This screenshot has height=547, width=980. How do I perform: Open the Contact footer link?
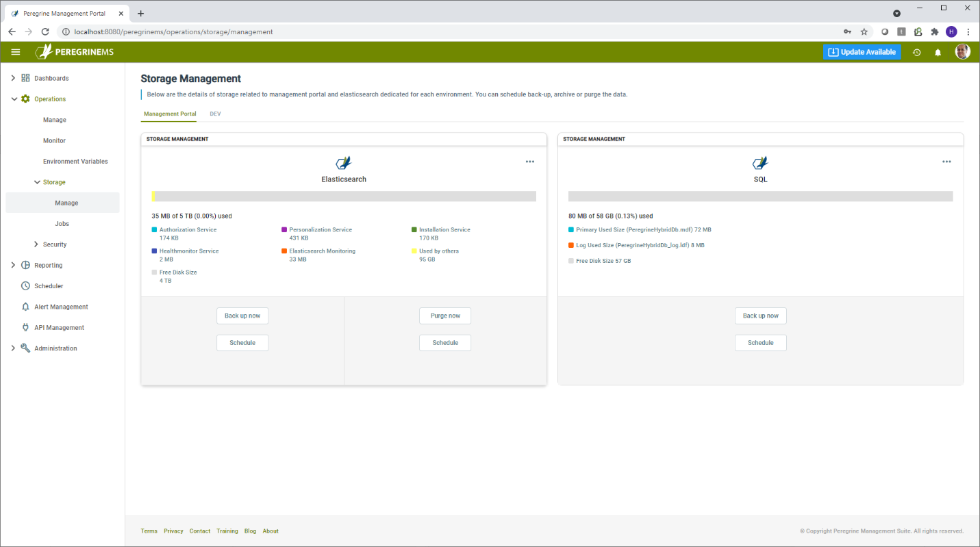[200, 531]
